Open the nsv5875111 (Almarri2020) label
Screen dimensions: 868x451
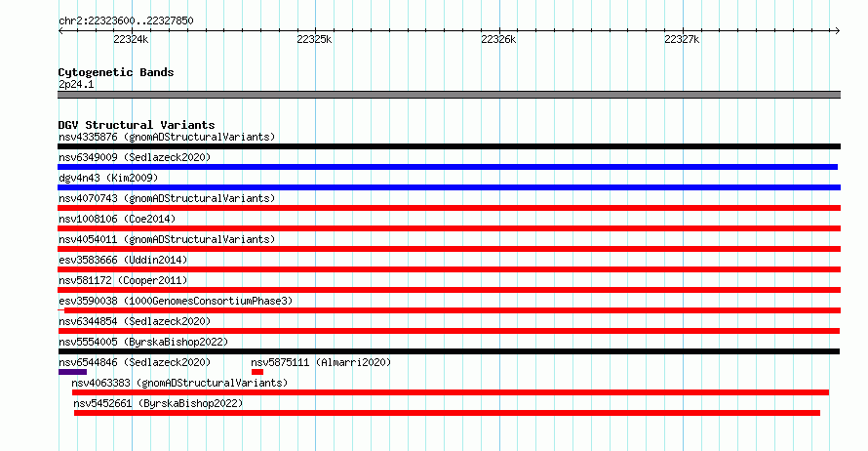[x=321, y=362]
